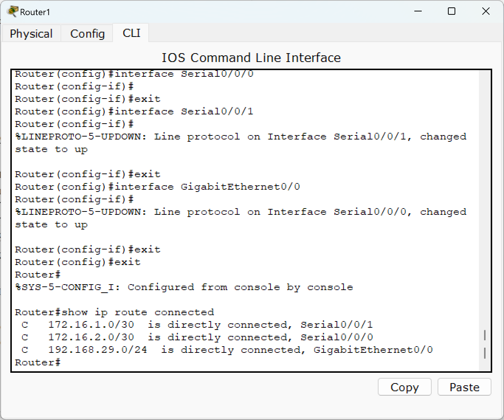The height and width of the screenshot is (420, 504).
Task: Click the 'IOS Command Line Interface' heading
Action: pos(251,58)
